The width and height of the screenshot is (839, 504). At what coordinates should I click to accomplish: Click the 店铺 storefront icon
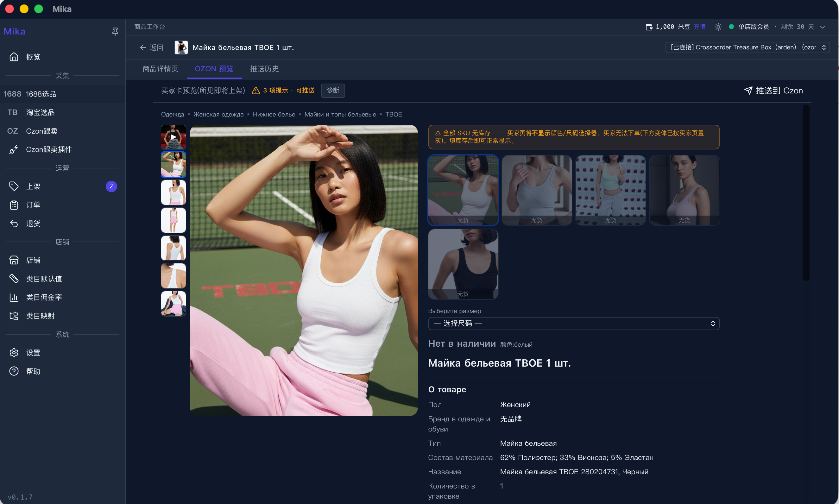14,260
